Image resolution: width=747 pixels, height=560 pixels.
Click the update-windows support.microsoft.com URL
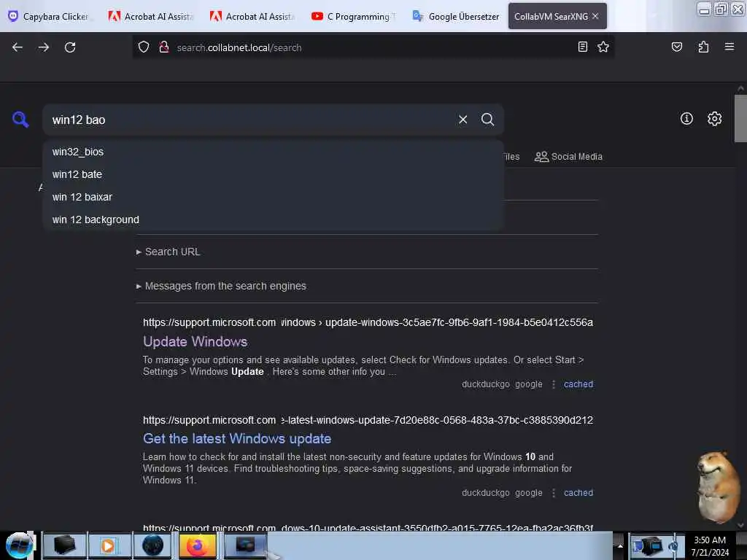click(368, 322)
